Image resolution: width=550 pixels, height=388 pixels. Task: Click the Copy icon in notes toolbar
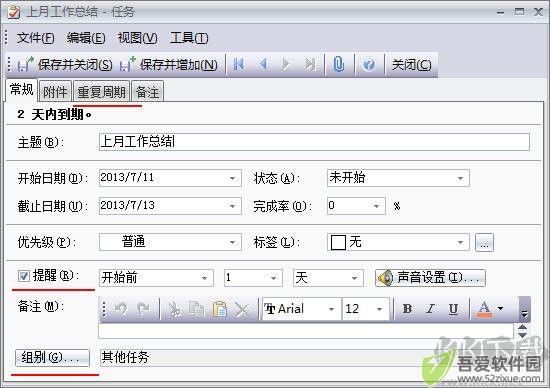(x=197, y=309)
